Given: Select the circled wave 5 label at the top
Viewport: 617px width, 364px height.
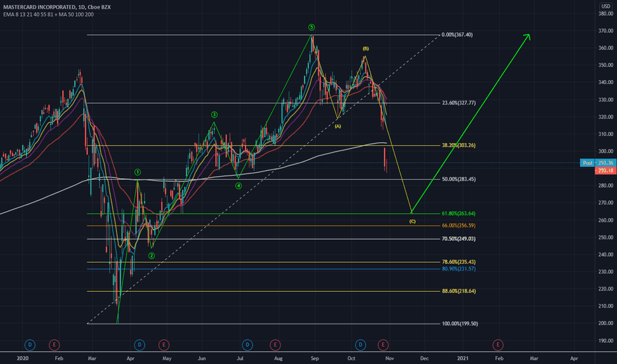Looking at the screenshot, I should pos(312,27).
